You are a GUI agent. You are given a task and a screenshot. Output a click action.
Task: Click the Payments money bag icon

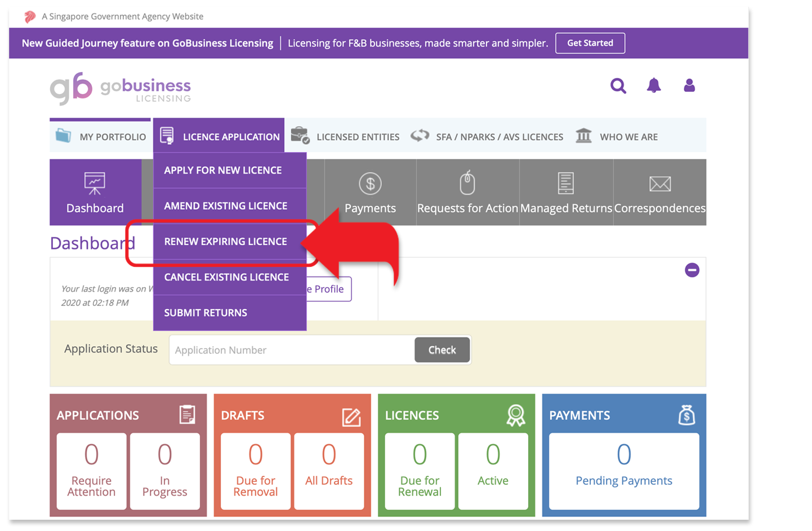point(687,416)
